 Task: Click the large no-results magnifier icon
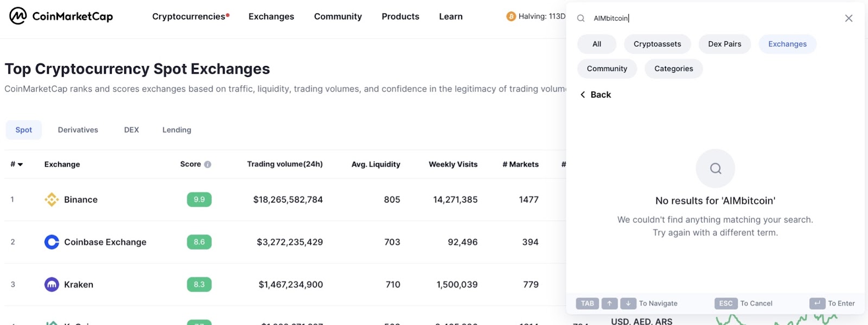click(x=716, y=169)
